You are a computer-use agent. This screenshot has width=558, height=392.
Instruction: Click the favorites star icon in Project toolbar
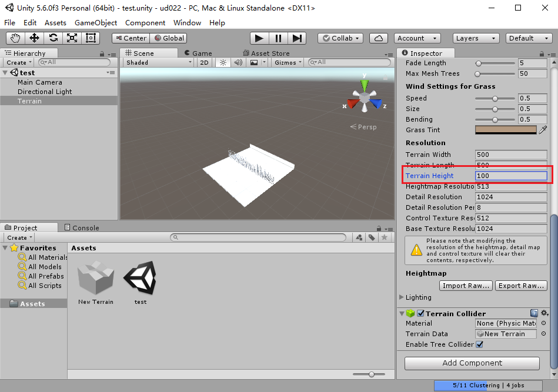[x=385, y=237]
